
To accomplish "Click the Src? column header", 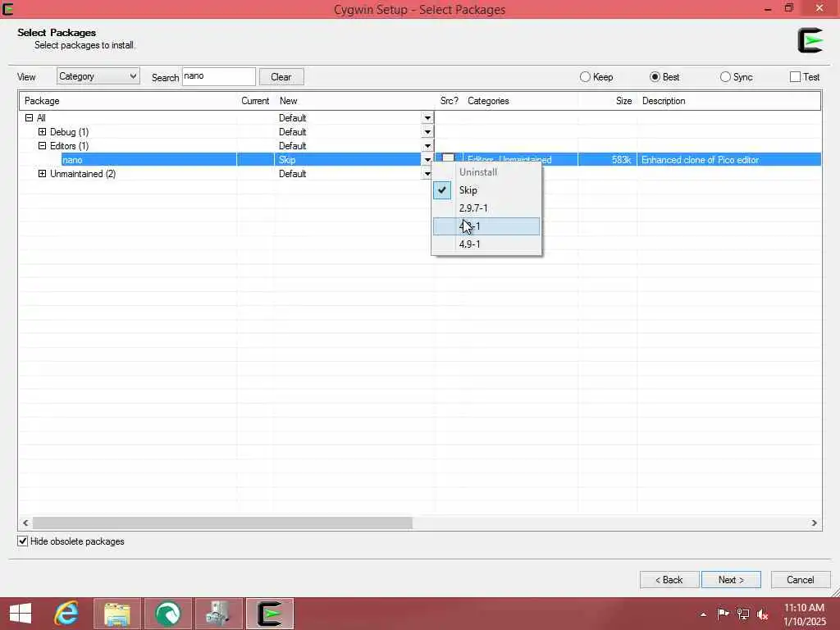I will (x=449, y=101).
